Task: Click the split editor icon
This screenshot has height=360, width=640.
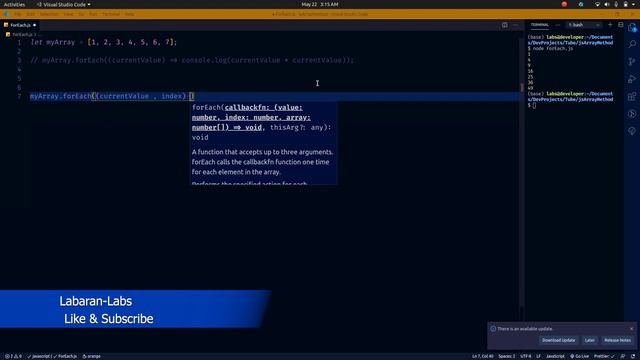Action: pos(505,25)
